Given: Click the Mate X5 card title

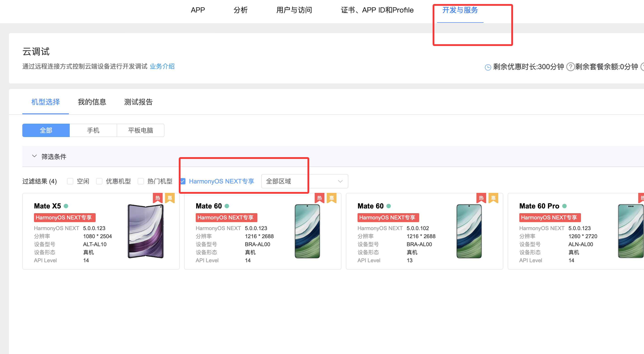Looking at the screenshot, I should coord(48,206).
